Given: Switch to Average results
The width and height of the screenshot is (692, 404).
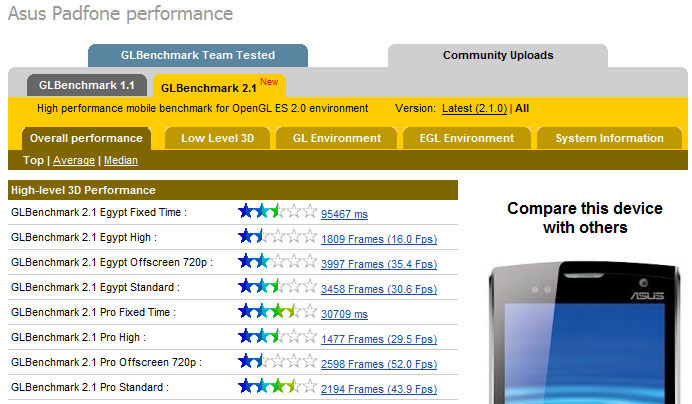Looking at the screenshot, I should 74,160.
